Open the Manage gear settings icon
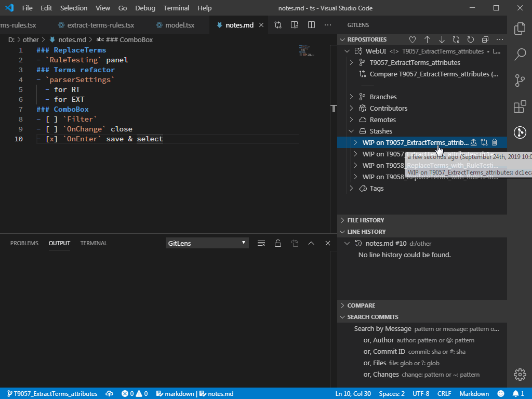Viewport: 532px width, 399px height. point(520,375)
